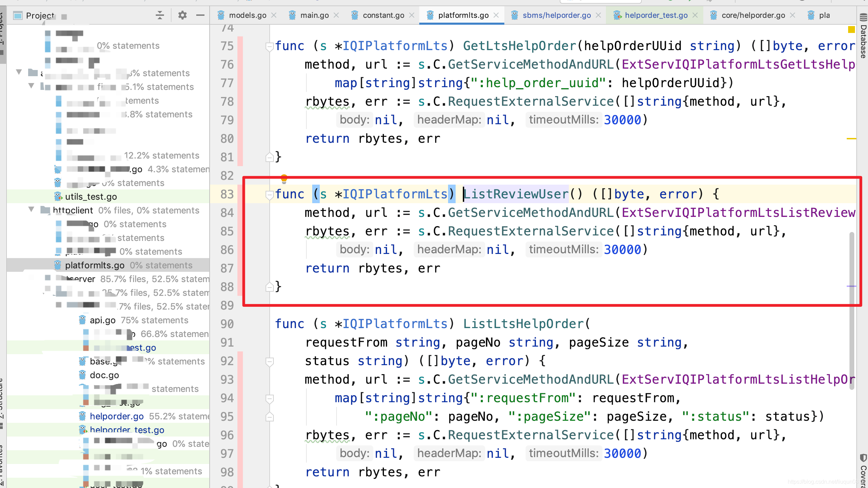Click the ListReviewUser function name
This screenshot has width=868, height=488.
coord(516,194)
